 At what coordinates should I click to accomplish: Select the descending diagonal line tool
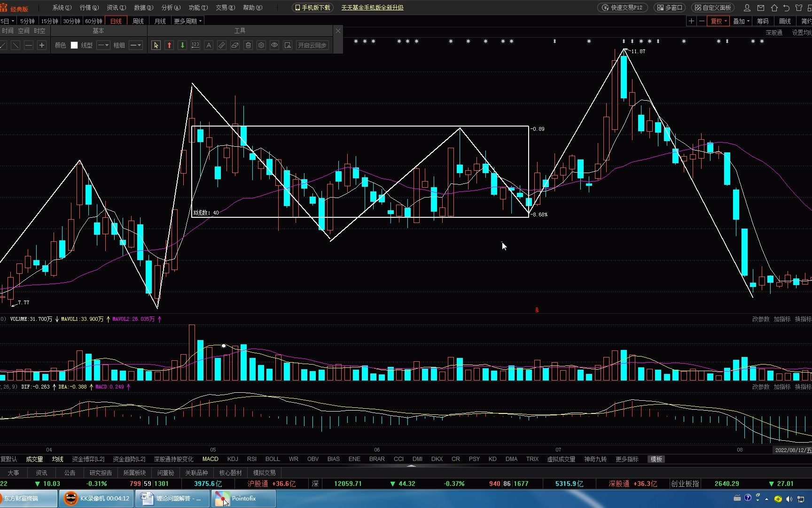[x=16, y=45]
